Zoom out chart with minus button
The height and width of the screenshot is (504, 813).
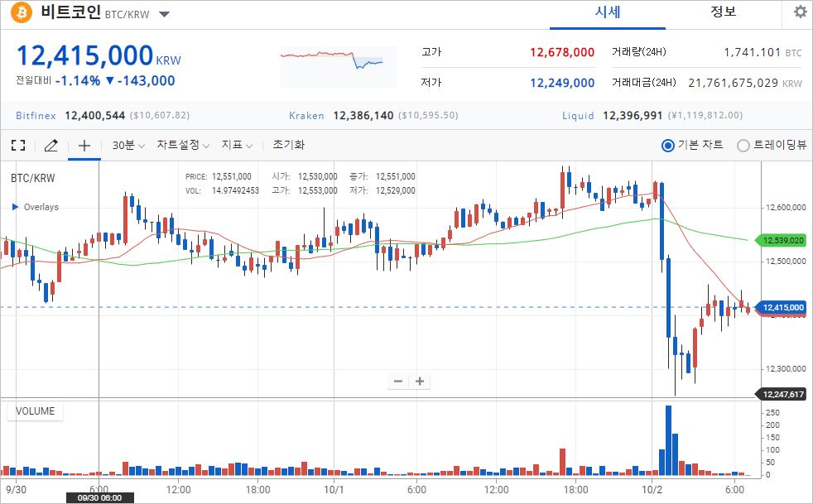pyautogui.click(x=398, y=382)
